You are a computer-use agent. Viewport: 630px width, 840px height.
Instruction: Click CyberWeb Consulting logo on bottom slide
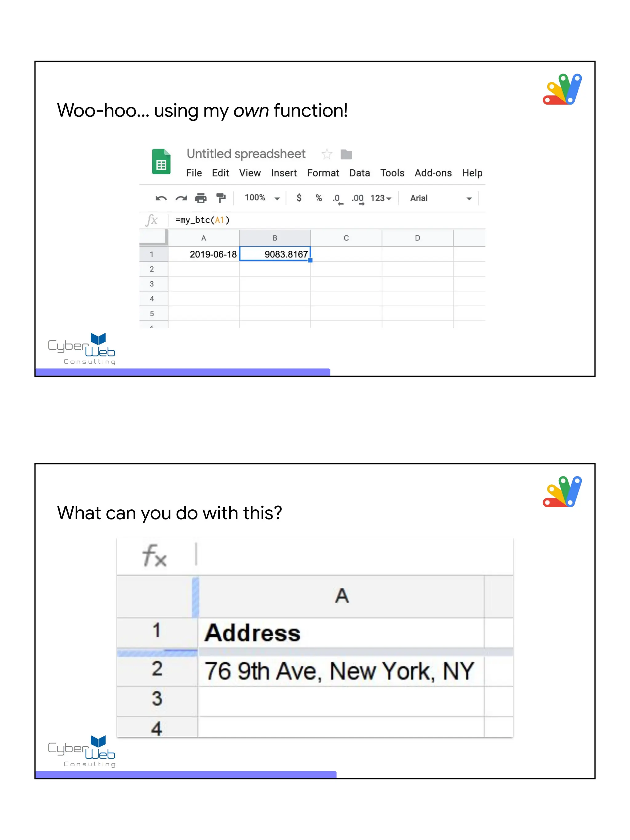[82, 751]
